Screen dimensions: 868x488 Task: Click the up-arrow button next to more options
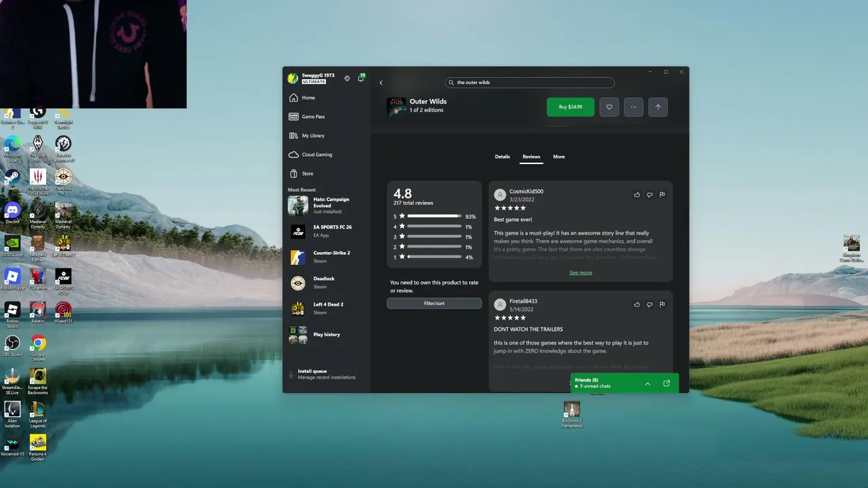658,107
